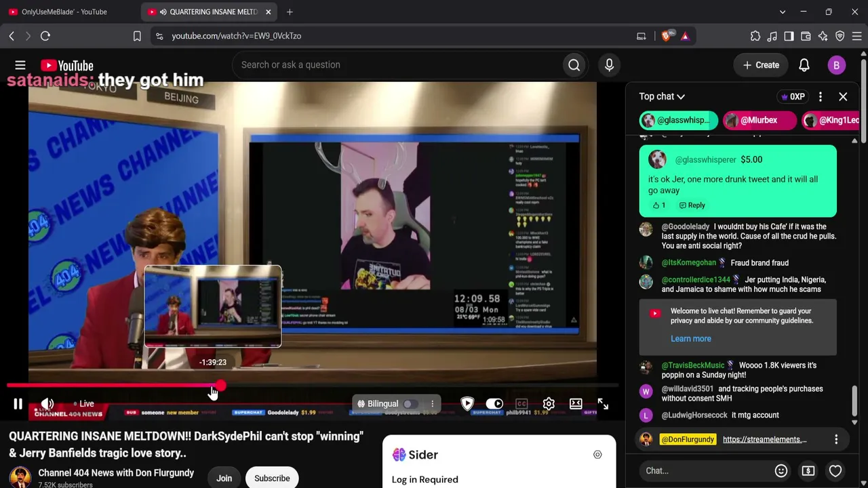
Task: Go to YouTube home via logo
Action: pos(66,65)
